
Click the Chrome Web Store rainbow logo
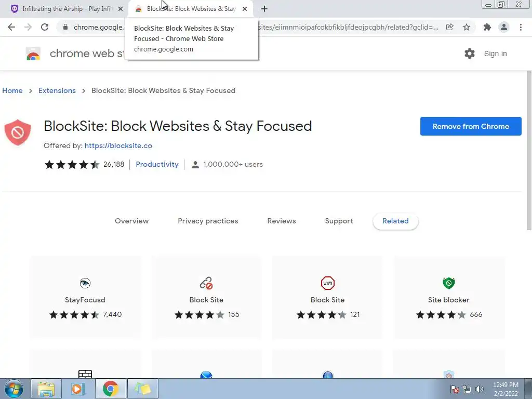[x=33, y=54]
